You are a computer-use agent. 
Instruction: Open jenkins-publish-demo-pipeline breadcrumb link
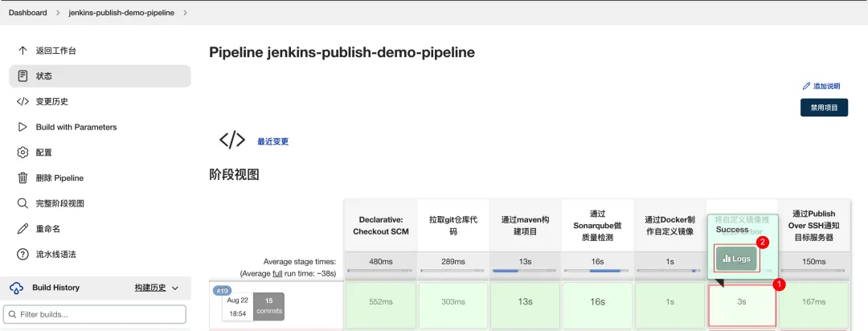121,12
